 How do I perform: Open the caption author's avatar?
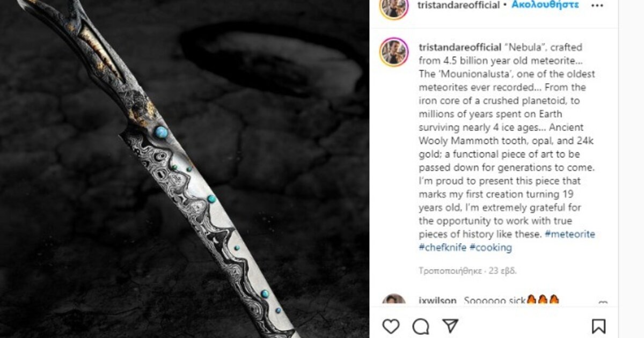point(394,52)
